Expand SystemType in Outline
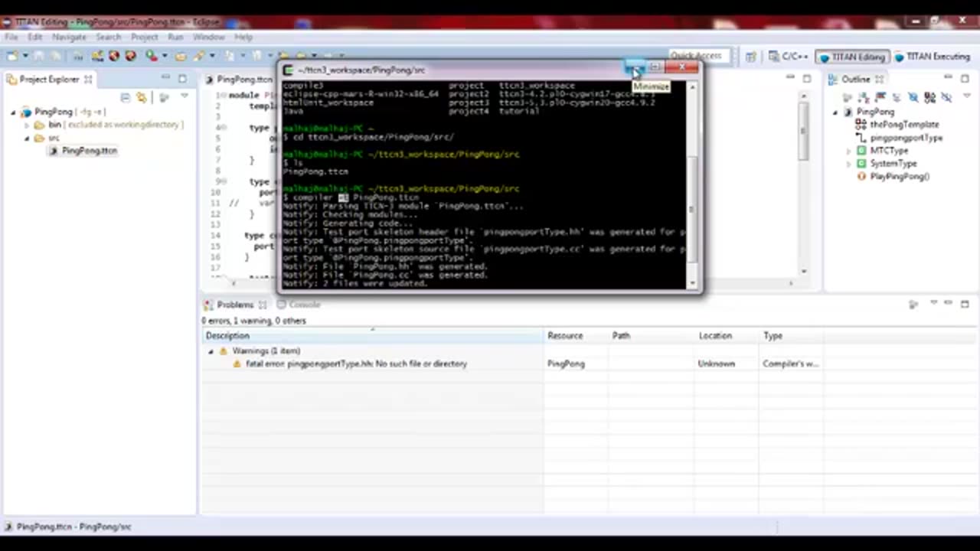This screenshot has width=980, height=551. [x=848, y=164]
